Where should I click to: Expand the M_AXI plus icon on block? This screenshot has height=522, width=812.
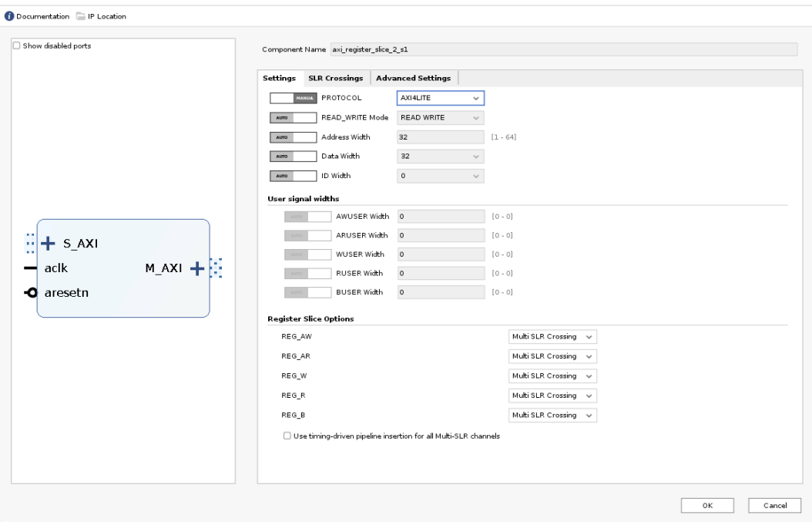[x=196, y=268]
